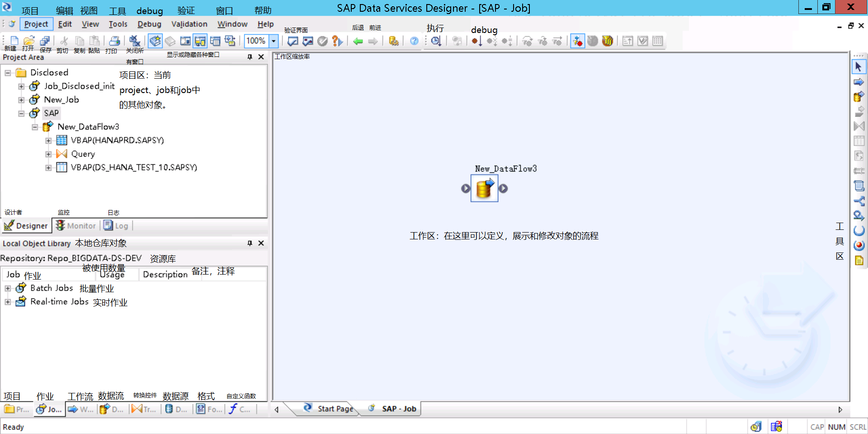Open the SAP - Job workspace tab
The image size is (868, 434).
click(398, 409)
